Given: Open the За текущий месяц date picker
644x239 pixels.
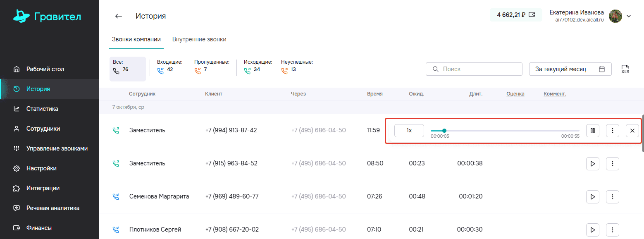Looking at the screenshot, I should [x=570, y=69].
